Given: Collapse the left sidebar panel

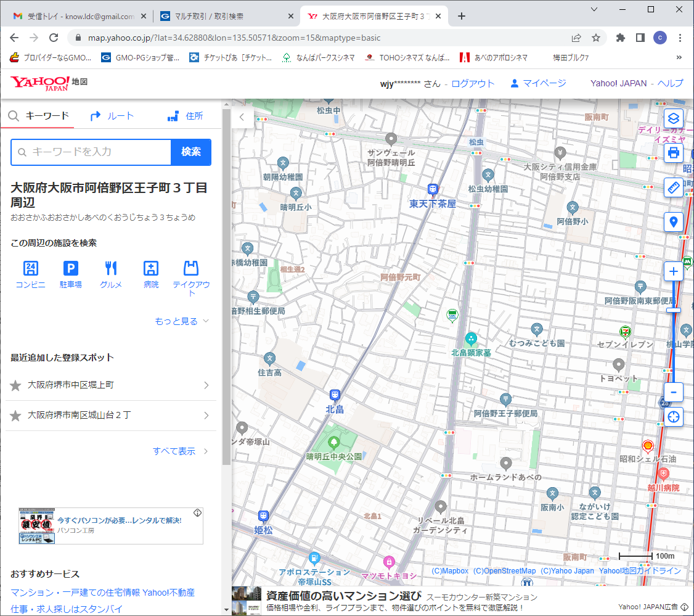Looking at the screenshot, I should click(242, 117).
